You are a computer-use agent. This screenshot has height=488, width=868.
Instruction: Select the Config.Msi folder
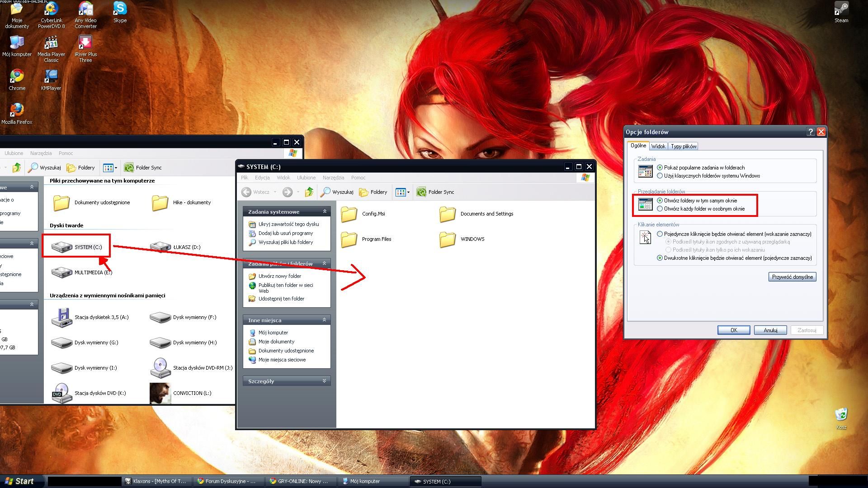click(363, 214)
